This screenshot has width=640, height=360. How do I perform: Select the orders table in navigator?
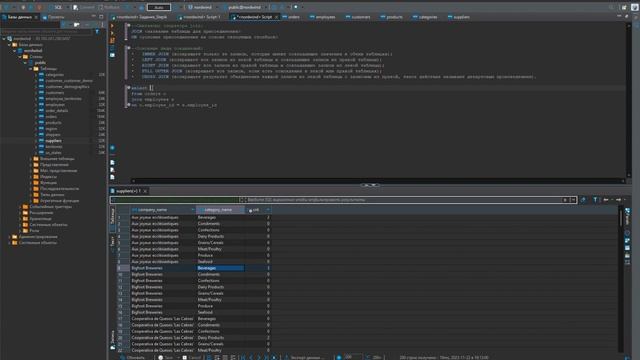click(51, 117)
